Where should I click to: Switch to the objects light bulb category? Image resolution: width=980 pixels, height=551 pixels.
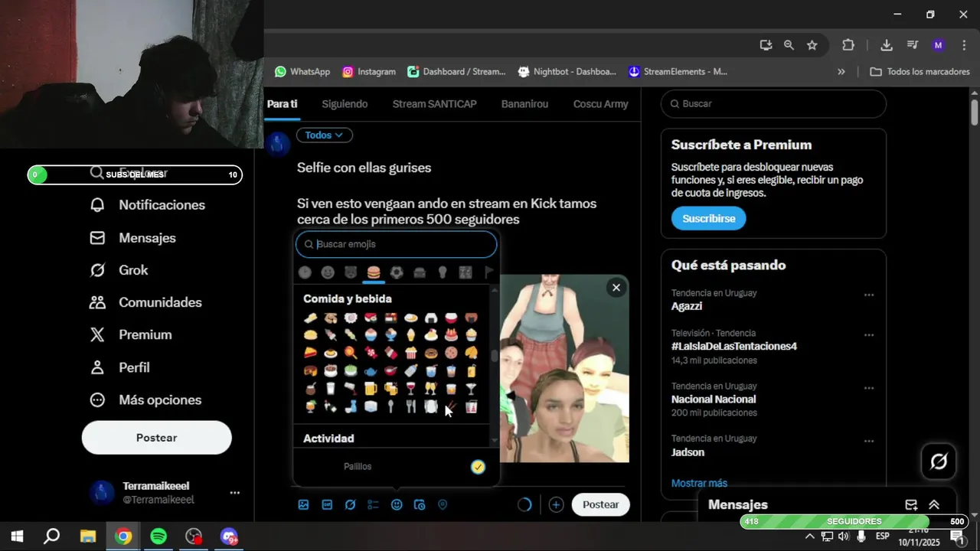point(443,272)
